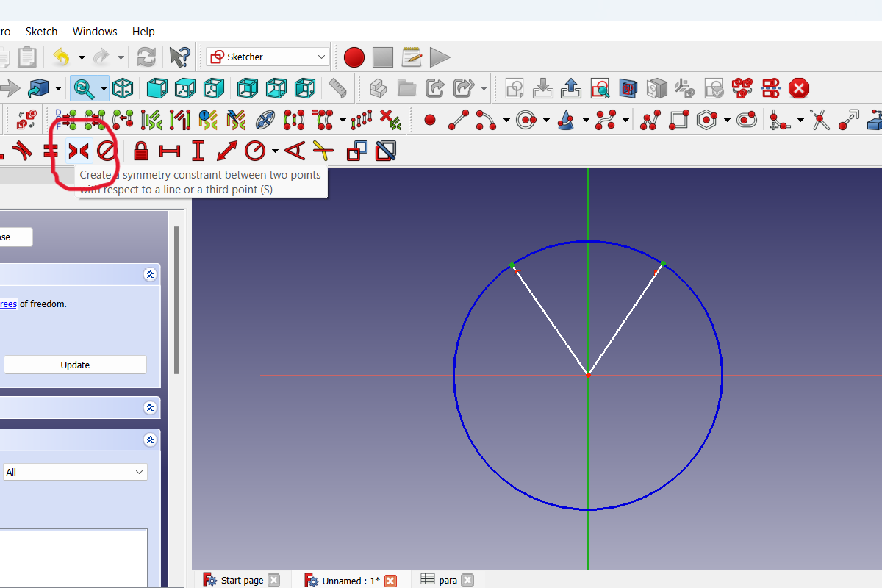Switch to front view cube
The width and height of the screenshot is (882, 588).
(157, 89)
